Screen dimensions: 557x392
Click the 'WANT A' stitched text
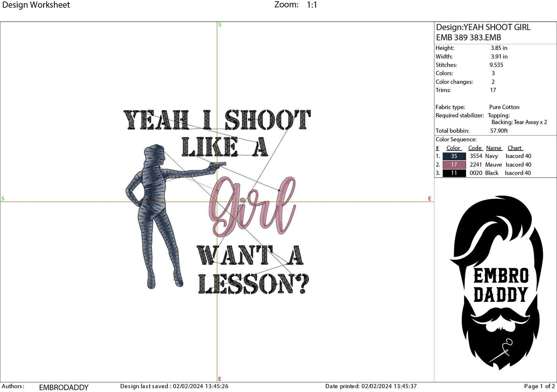click(x=250, y=255)
